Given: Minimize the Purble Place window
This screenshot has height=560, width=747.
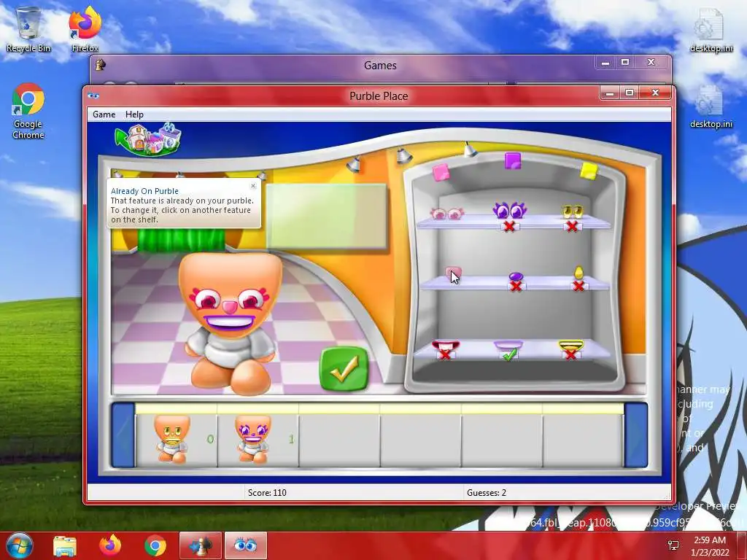Looking at the screenshot, I should pos(609,93).
